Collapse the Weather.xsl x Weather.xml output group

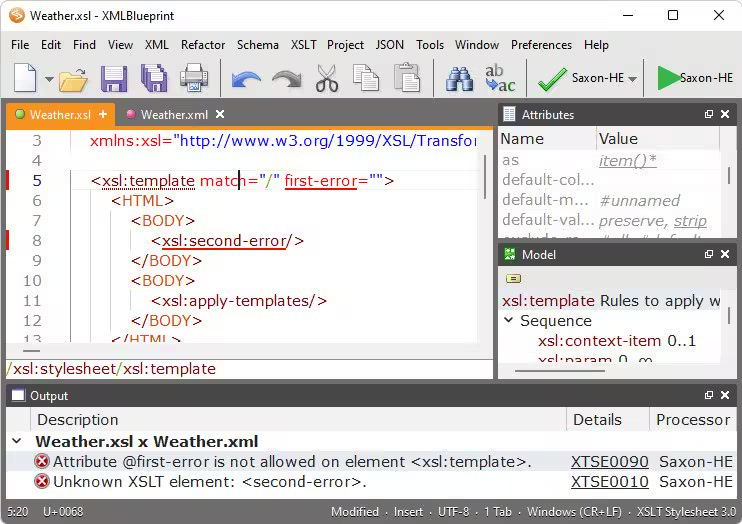pos(17,441)
